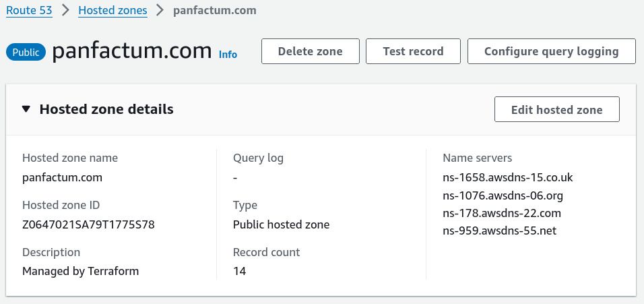Click the Hosted zone ID label
Screen dimensions: 644x304
tap(61, 205)
